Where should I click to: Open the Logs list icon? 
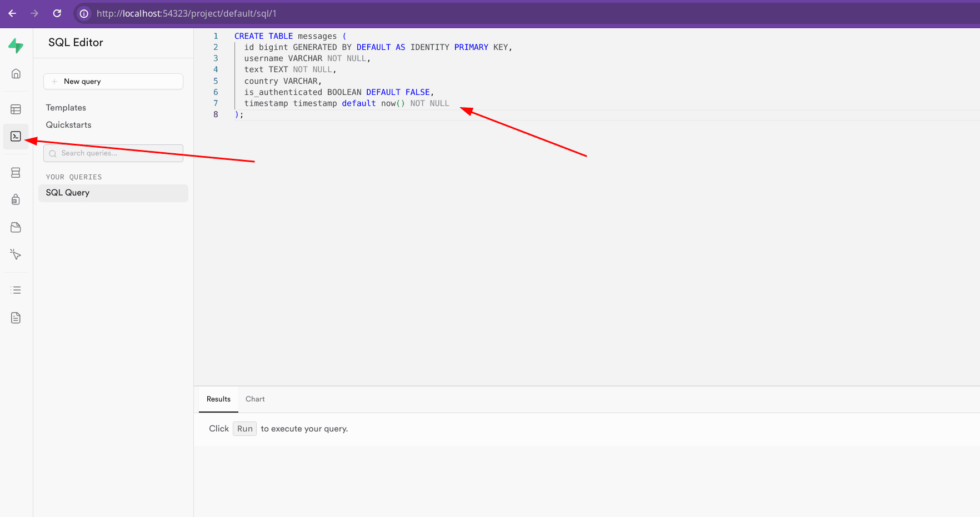click(16, 290)
